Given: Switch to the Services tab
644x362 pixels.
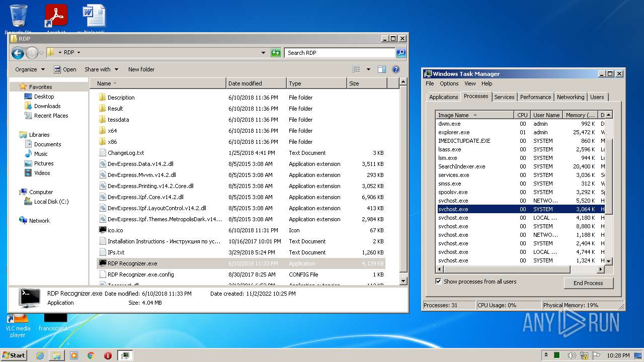Looking at the screenshot, I should point(504,97).
